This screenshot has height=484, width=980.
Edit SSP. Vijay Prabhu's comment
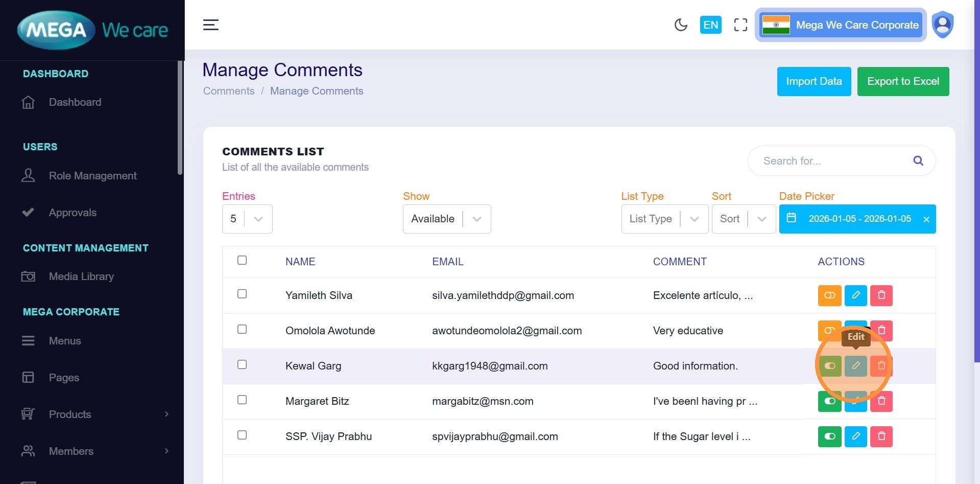pos(855,436)
